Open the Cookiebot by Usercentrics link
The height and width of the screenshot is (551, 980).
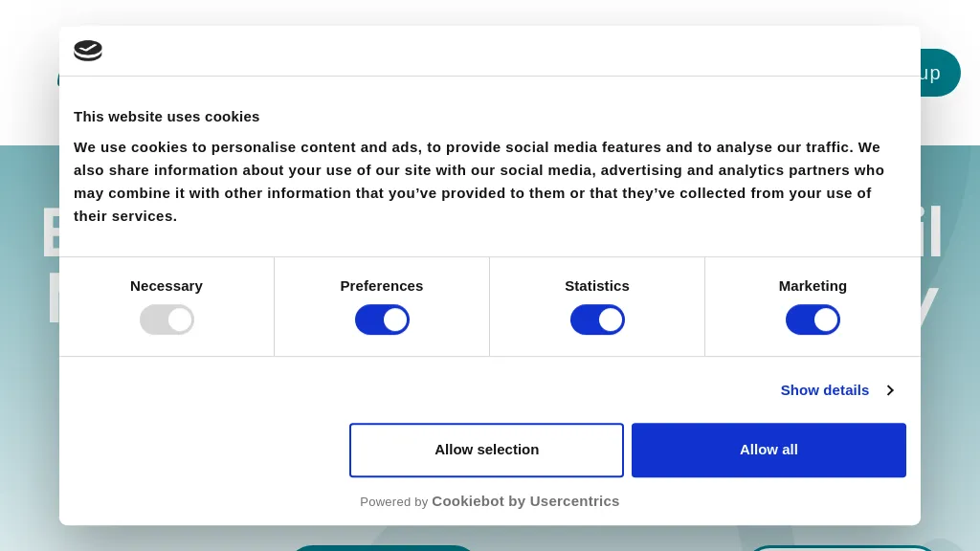pos(525,501)
